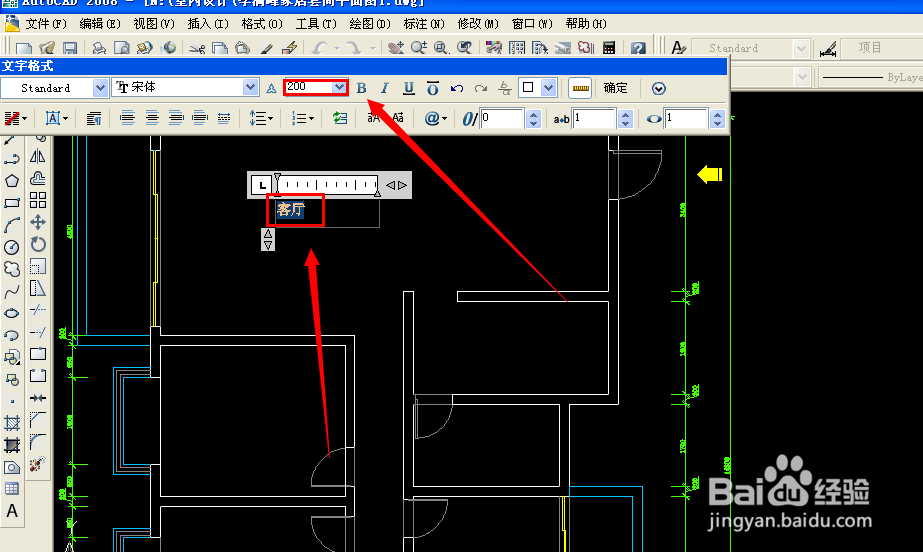Open the text height 200 dropdown
The width and height of the screenshot is (923, 552).
(x=339, y=87)
